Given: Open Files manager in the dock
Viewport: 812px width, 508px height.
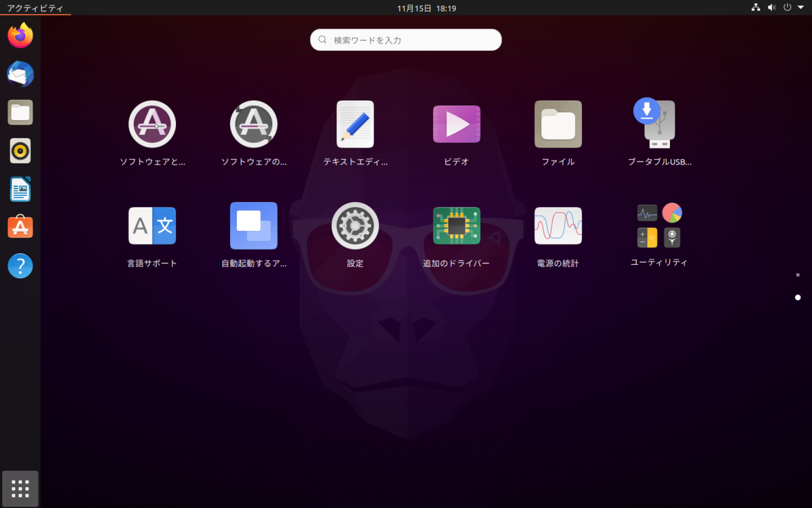Looking at the screenshot, I should (x=20, y=112).
